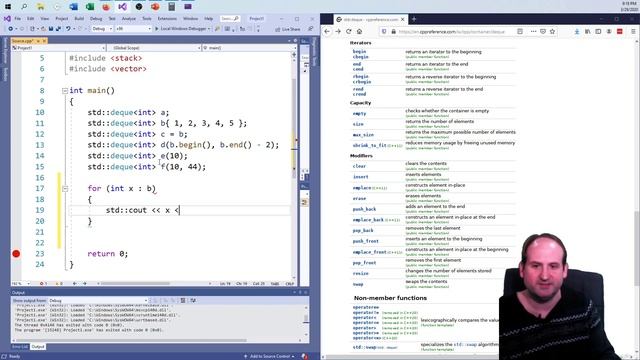Click the Visual Studio search box
This screenshot has width=640, height=360.
pos(230,19)
